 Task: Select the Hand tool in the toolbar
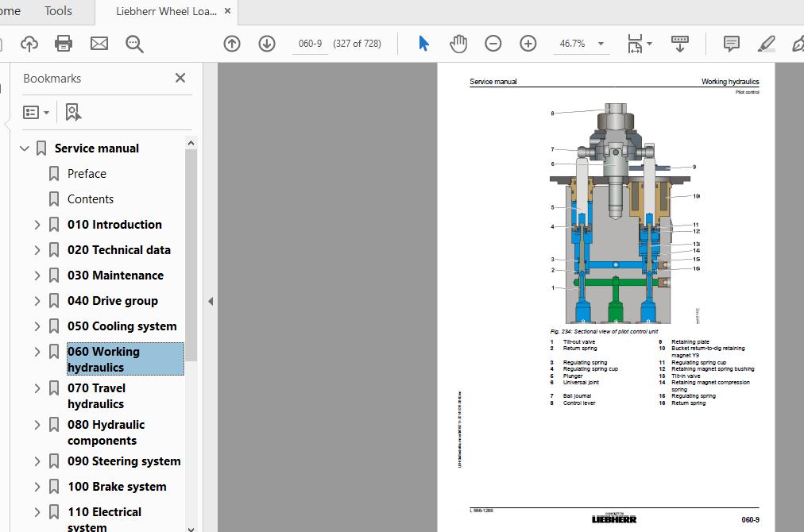(x=458, y=44)
